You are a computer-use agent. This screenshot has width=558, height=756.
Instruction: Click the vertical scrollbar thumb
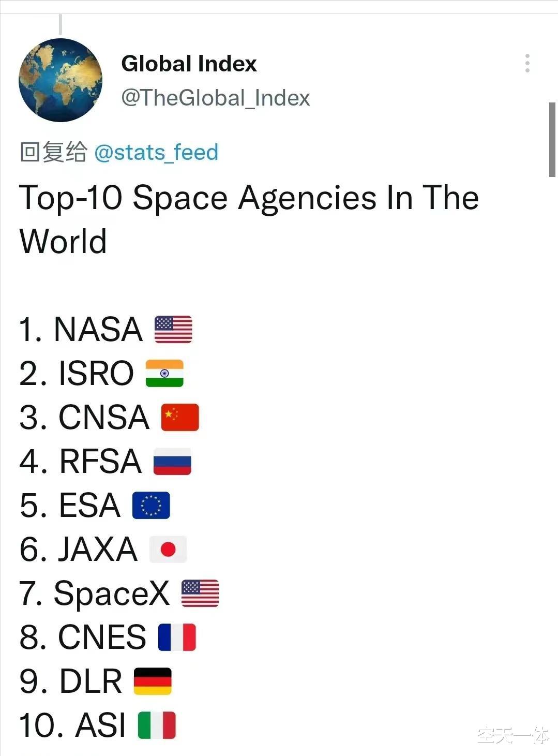(552, 140)
